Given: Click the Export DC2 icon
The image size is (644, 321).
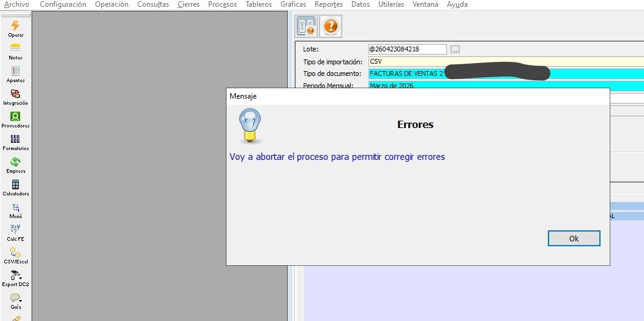Looking at the screenshot, I should pyautogui.click(x=16, y=276).
